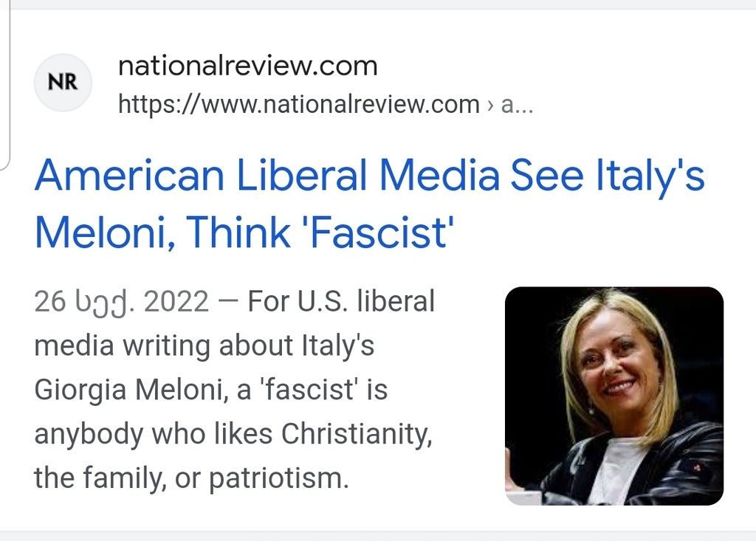Click the word "American" in the headline
The height and width of the screenshot is (541, 756).
pos(129,176)
